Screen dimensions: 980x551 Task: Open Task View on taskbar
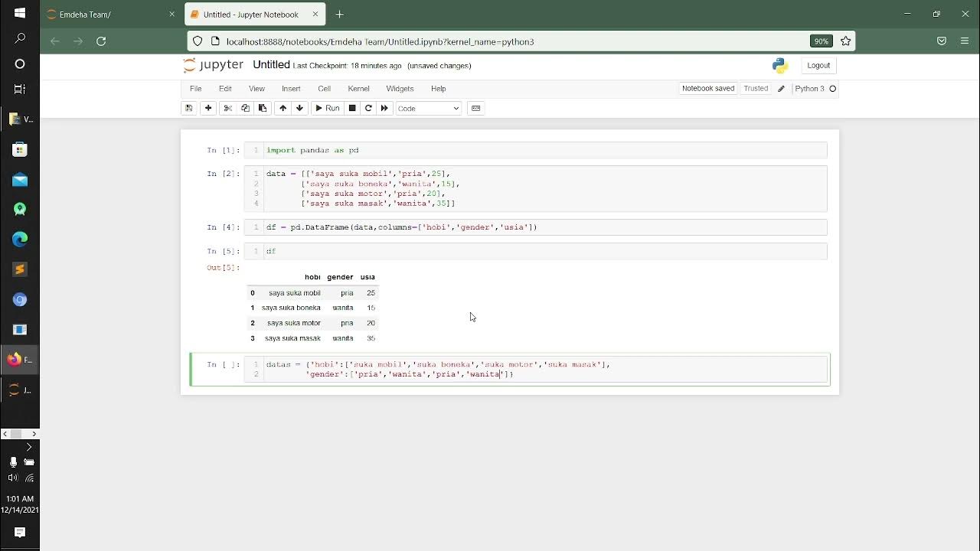tap(20, 90)
